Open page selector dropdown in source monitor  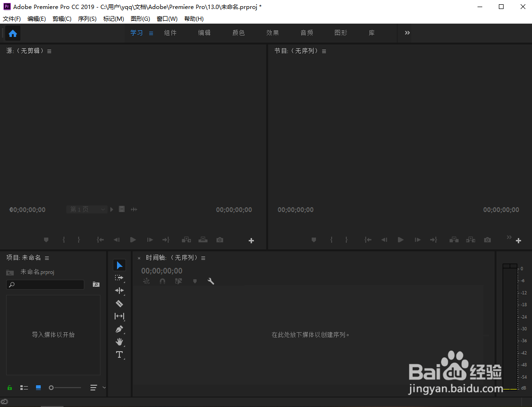click(87, 210)
